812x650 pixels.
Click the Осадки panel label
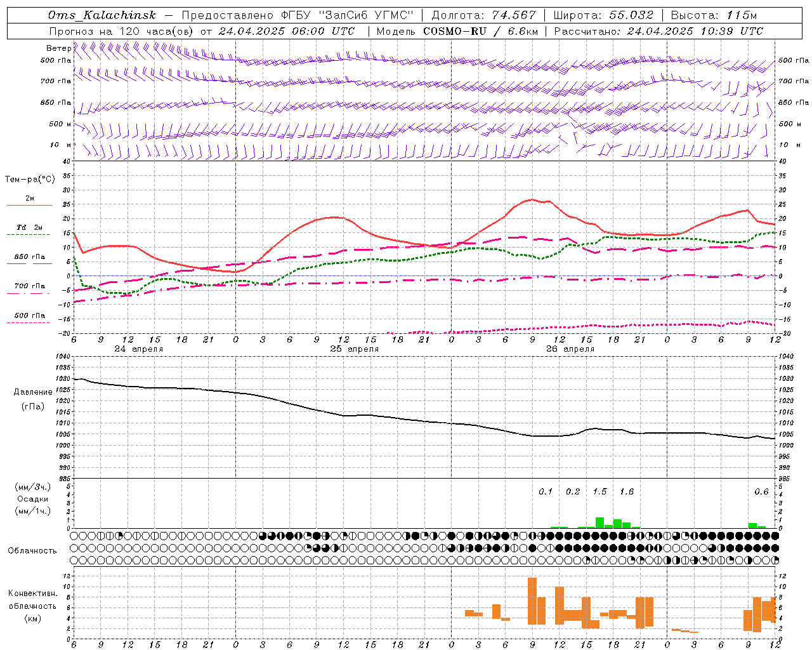pyautogui.click(x=32, y=499)
